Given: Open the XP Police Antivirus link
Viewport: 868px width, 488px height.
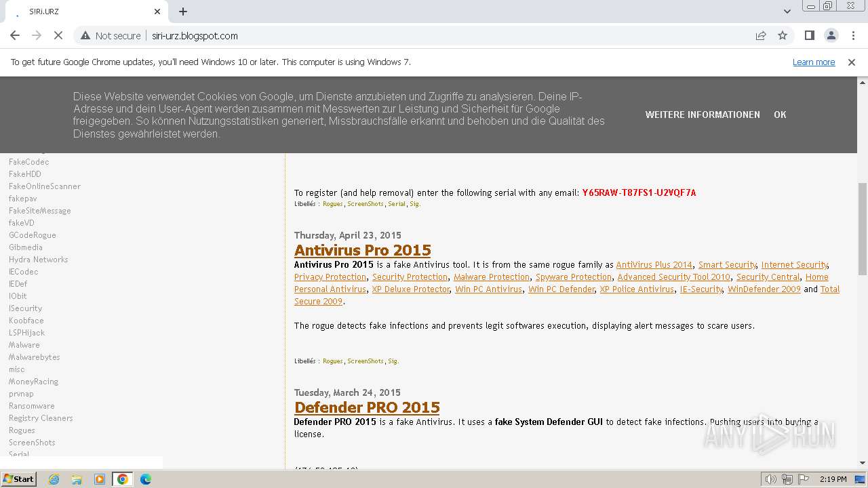Looking at the screenshot, I should click(637, 289).
